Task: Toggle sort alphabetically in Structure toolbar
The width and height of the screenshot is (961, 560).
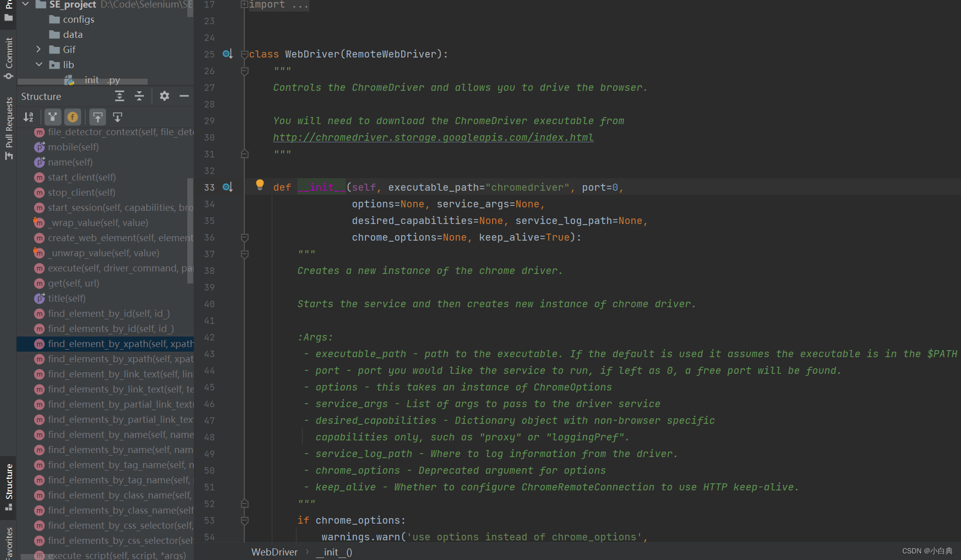Action: (x=28, y=117)
